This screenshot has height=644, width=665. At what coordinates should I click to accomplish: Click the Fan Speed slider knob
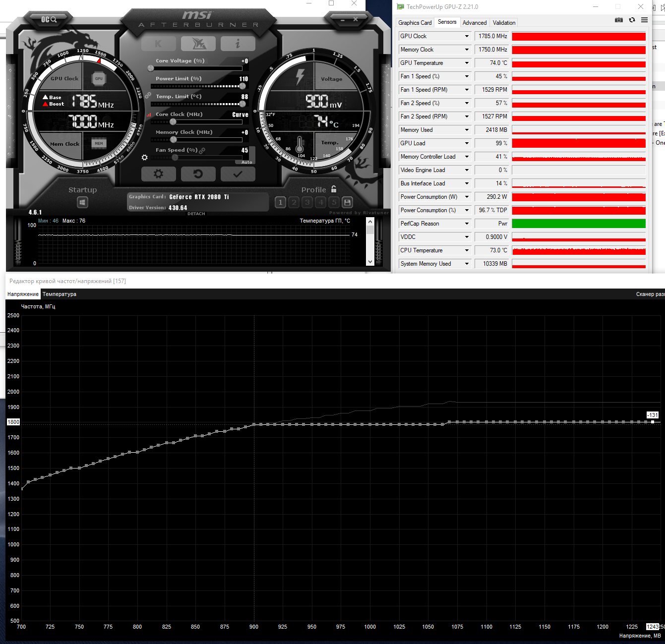pyautogui.click(x=175, y=158)
